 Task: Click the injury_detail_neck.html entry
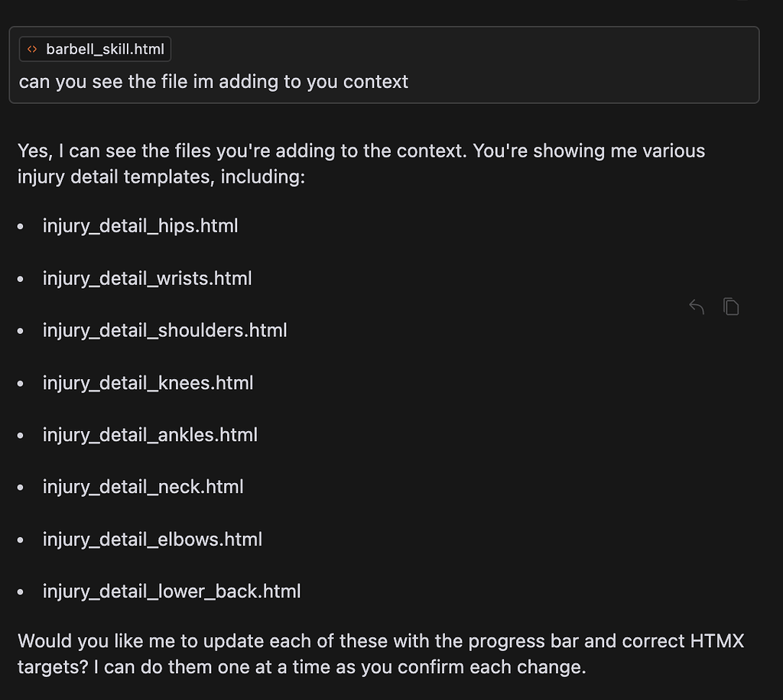[143, 486]
